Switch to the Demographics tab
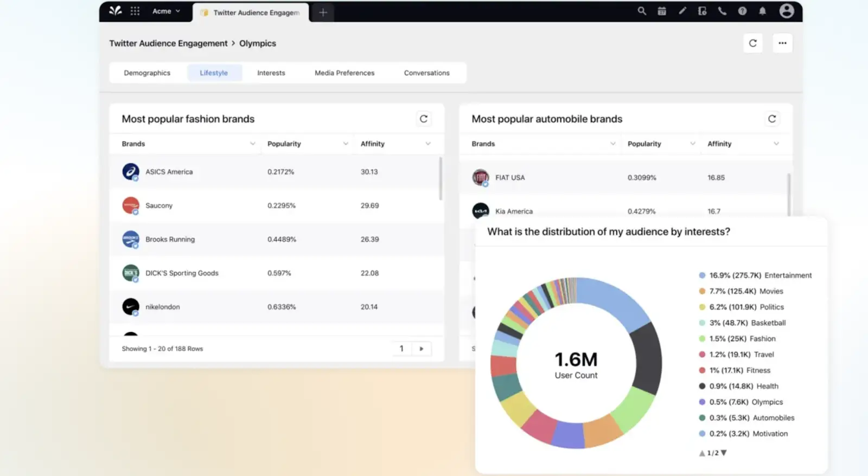Image resolution: width=868 pixels, height=476 pixels. pos(147,73)
